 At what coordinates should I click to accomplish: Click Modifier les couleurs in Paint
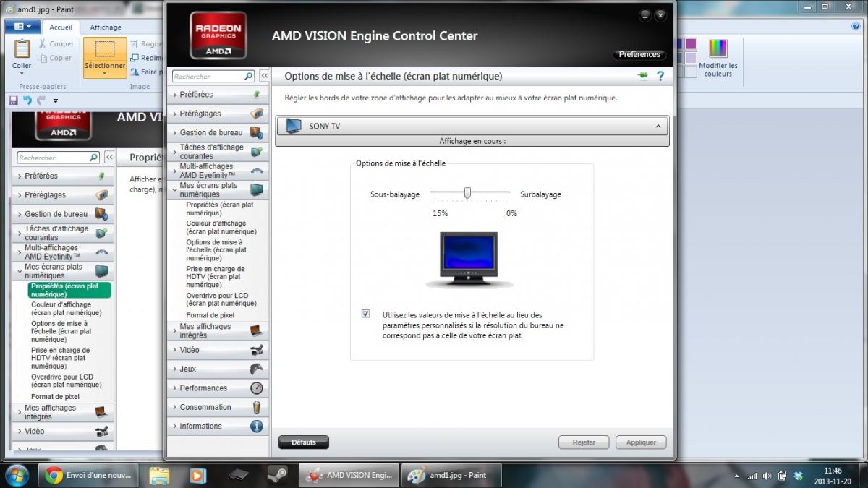[x=718, y=59]
